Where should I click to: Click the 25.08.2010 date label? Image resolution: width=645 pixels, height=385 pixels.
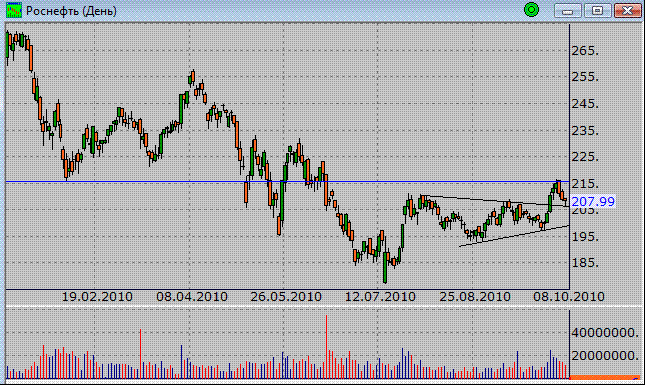pyautogui.click(x=475, y=297)
